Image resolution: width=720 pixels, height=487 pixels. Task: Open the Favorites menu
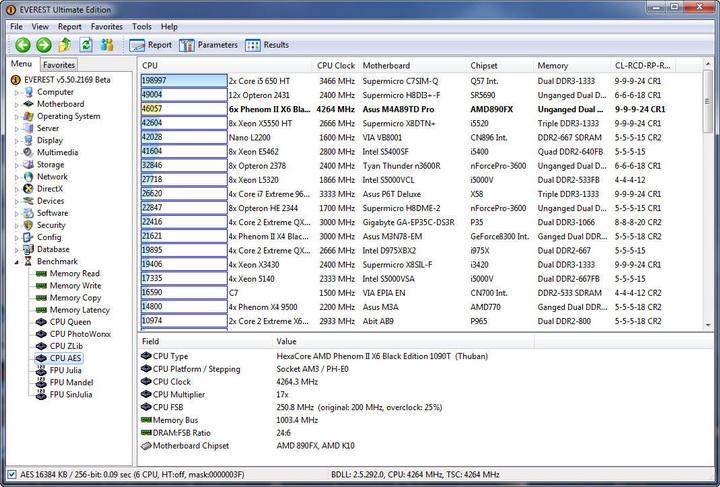pos(107,27)
